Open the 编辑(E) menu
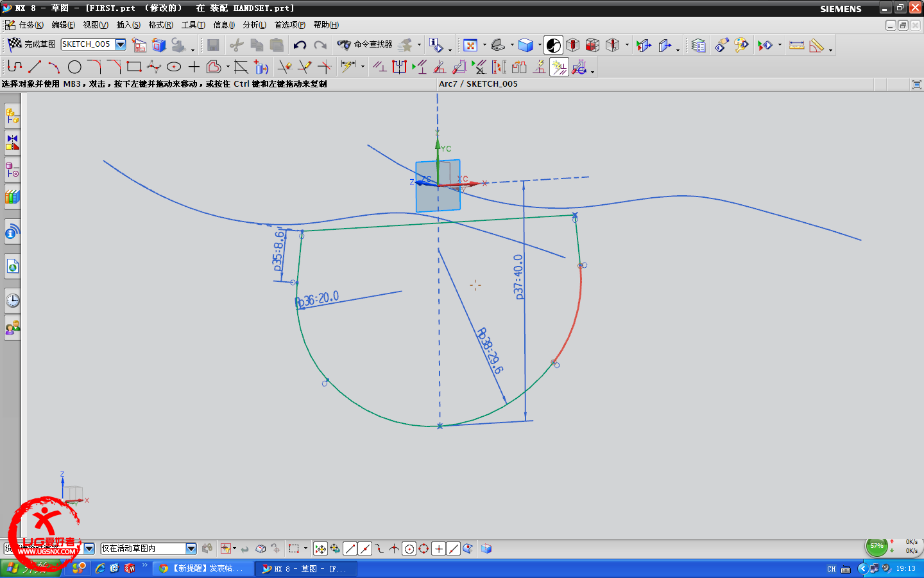 tap(64, 25)
